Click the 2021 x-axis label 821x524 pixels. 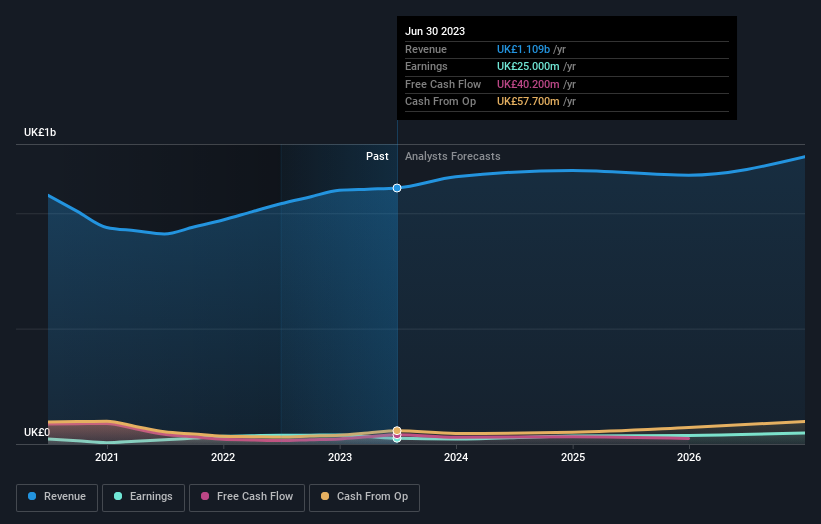click(x=107, y=457)
